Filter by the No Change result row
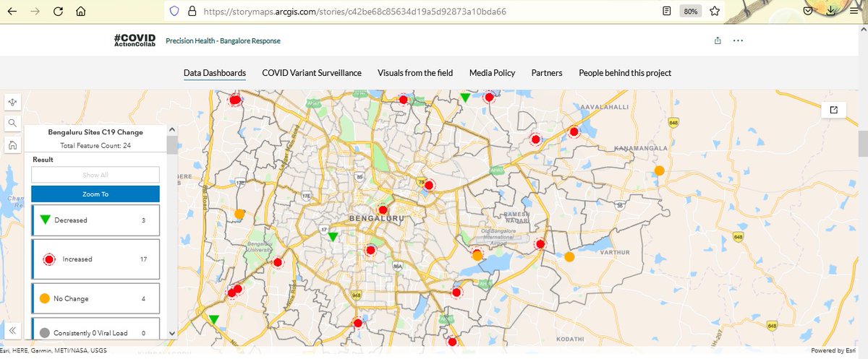Image resolution: width=868 pixels, height=359 pixels. click(x=95, y=298)
